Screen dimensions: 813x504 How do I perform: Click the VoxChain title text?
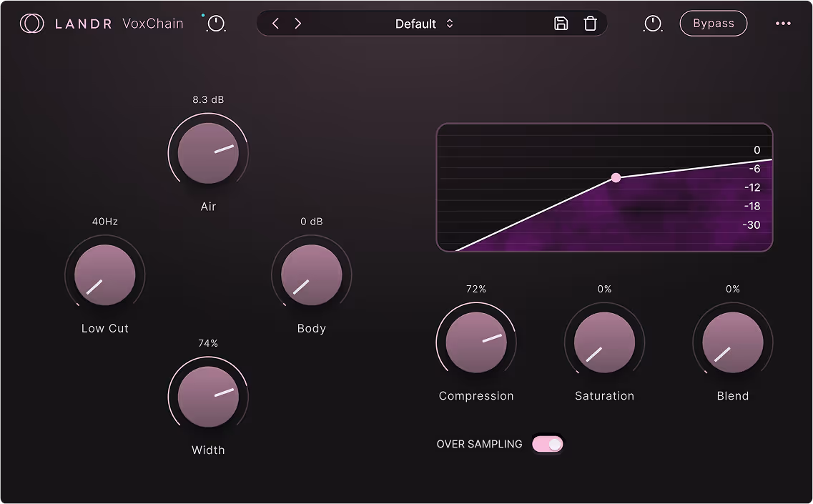(x=153, y=24)
